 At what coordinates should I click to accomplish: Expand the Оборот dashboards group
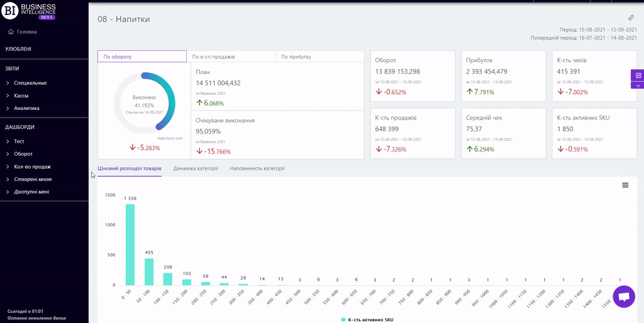click(23, 154)
